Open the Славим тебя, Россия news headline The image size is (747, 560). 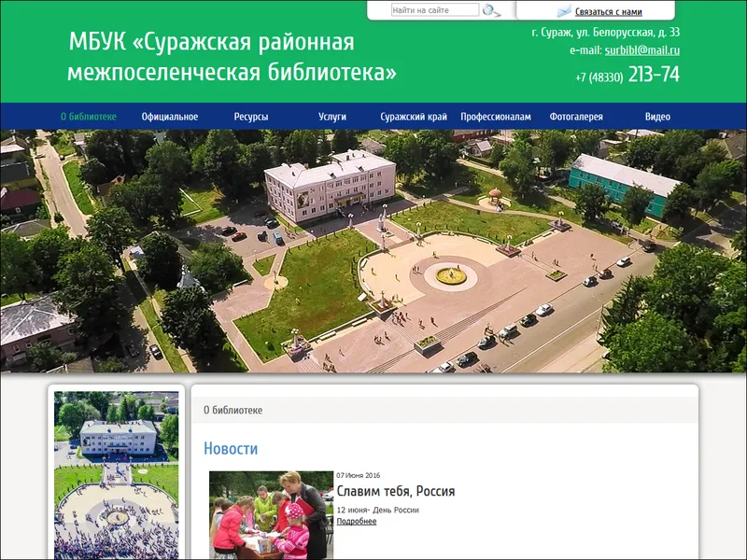click(395, 491)
